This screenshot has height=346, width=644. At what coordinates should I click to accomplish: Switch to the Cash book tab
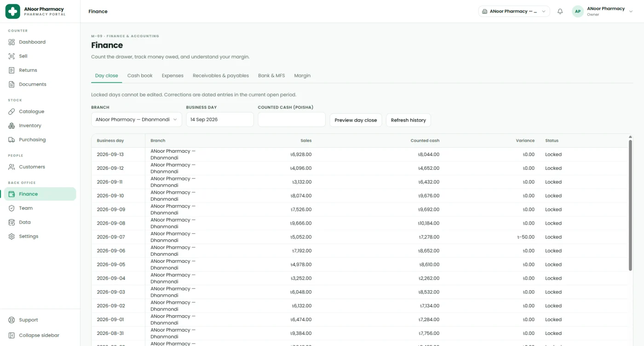click(x=140, y=75)
